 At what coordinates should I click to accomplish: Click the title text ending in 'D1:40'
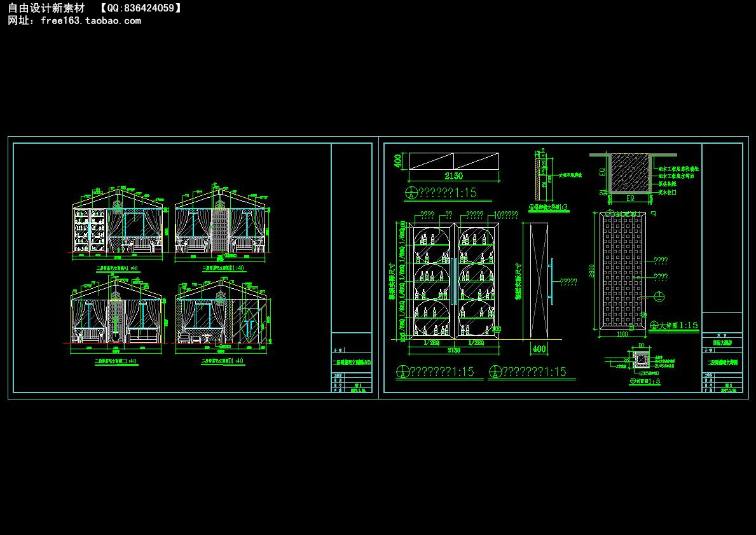click(223, 360)
